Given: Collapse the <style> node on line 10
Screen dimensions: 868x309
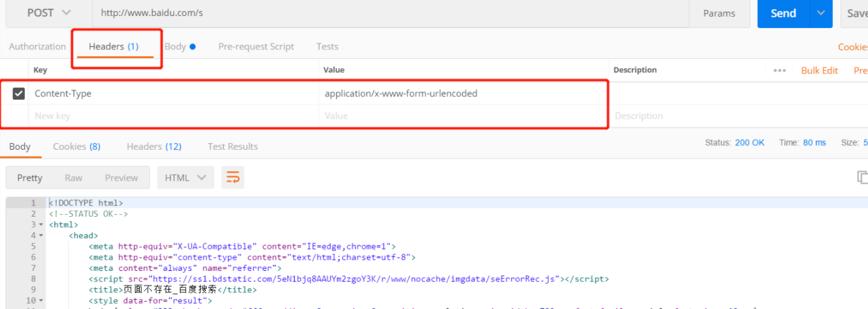Looking at the screenshot, I should [x=41, y=301].
